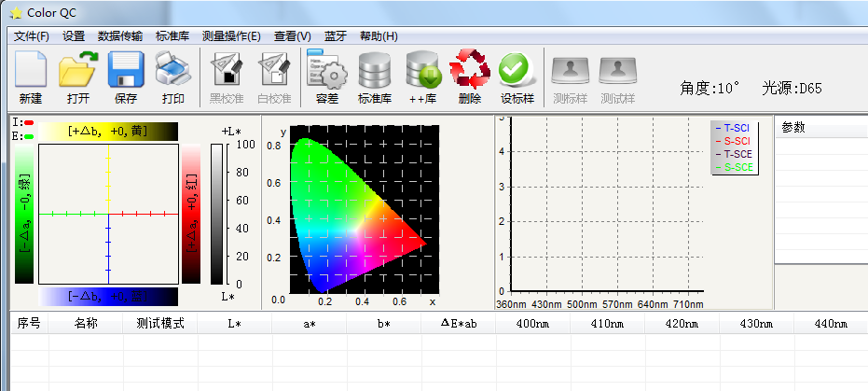Start 黑校准 black calibration
This screenshot has width=868, height=391.
click(225, 77)
